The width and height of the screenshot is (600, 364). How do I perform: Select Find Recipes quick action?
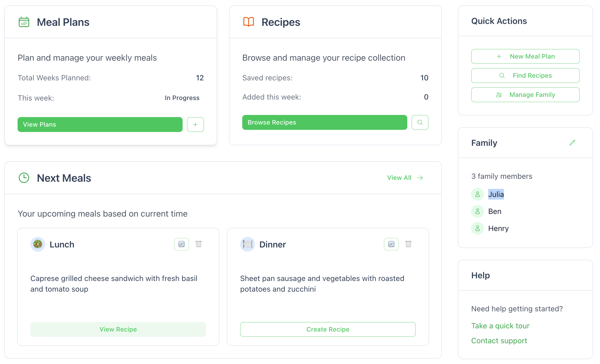coord(525,76)
